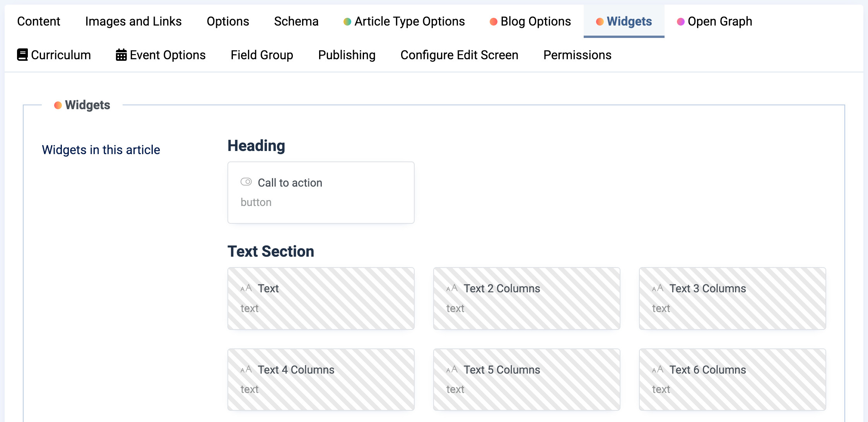This screenshot has width=868, height=422.
Task: Open the Schema tab
Action: (x=296, y=21)
